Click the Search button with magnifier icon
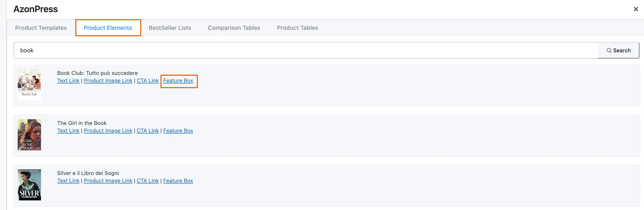Image resolution: width=644 pixels, height=210 pixels. pyautogui.click(x=618, y=51)
